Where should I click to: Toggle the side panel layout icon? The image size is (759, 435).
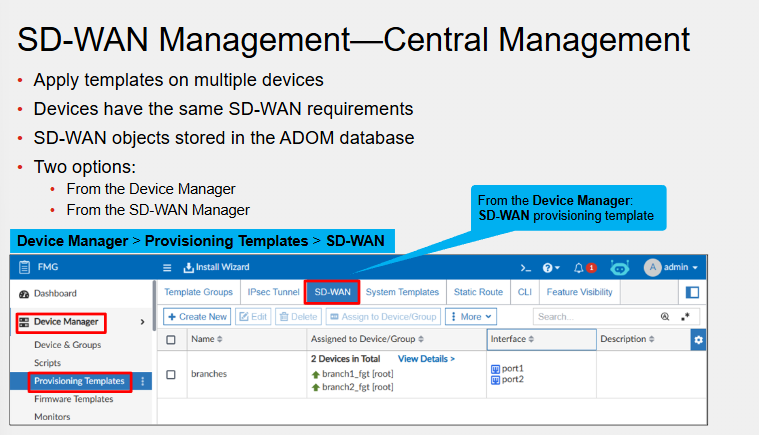coord(692,292)
